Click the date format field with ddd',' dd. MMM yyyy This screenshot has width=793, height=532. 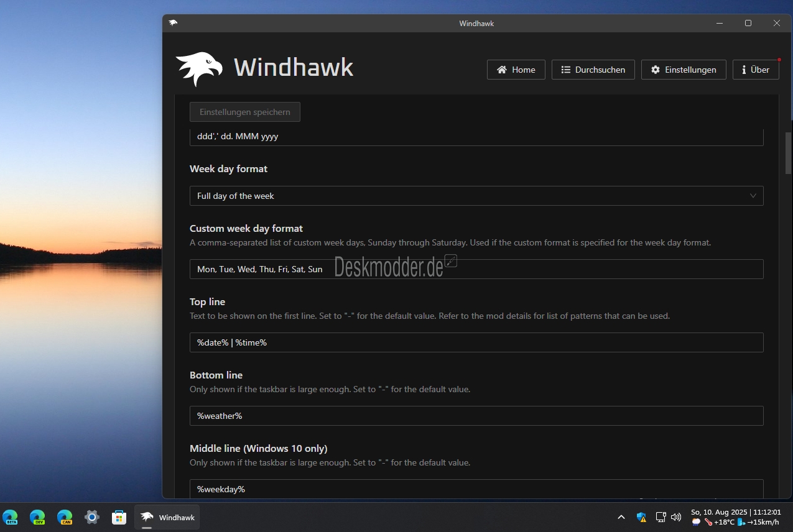[476, 137]
